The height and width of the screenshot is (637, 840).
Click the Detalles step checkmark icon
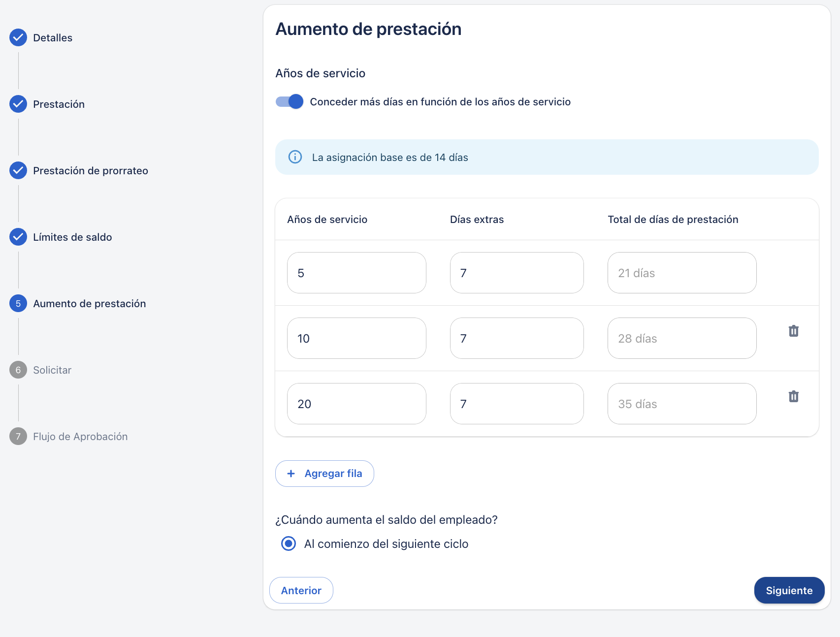click(18, 37)
